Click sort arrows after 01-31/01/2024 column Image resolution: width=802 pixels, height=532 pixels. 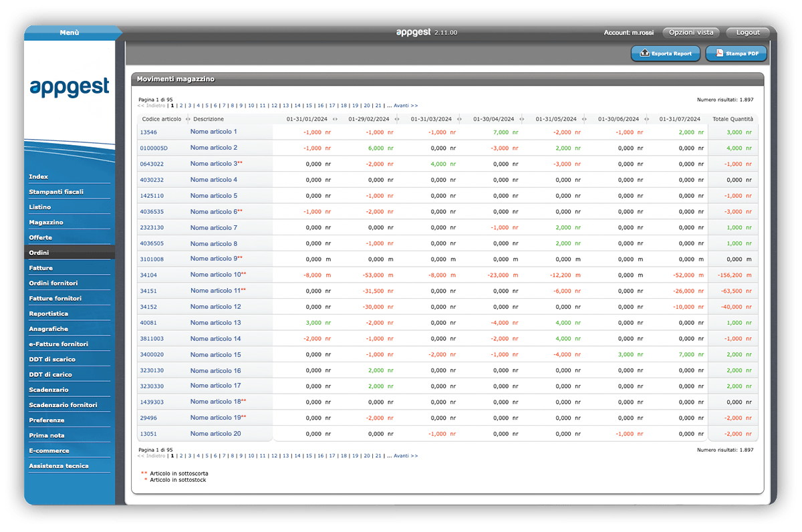(335, 119)
